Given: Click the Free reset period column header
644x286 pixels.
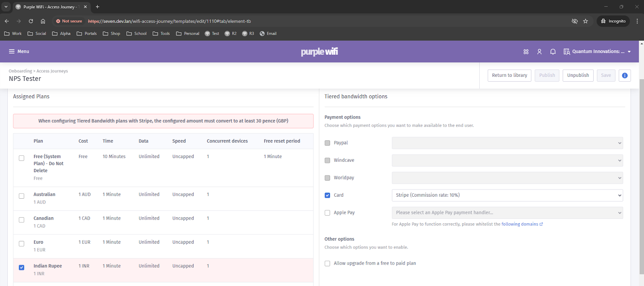Looking at the screenshot, I should (282, 141).
